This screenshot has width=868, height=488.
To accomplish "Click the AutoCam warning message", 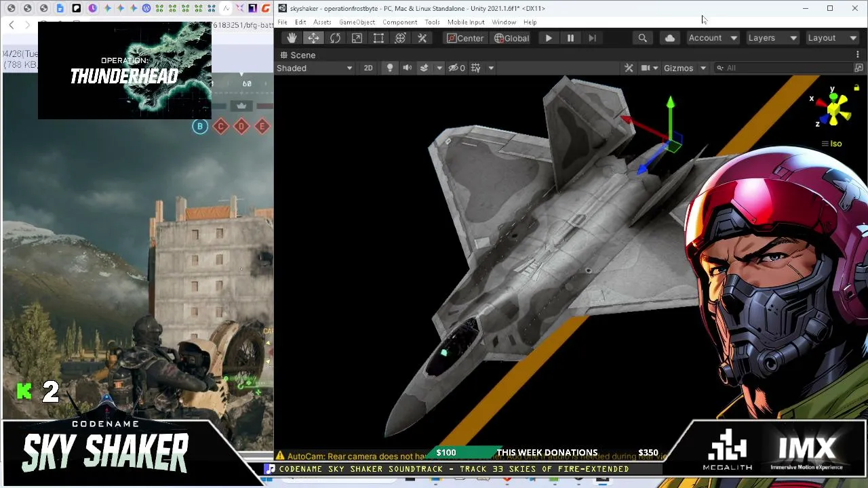I will tap(472, 456).
